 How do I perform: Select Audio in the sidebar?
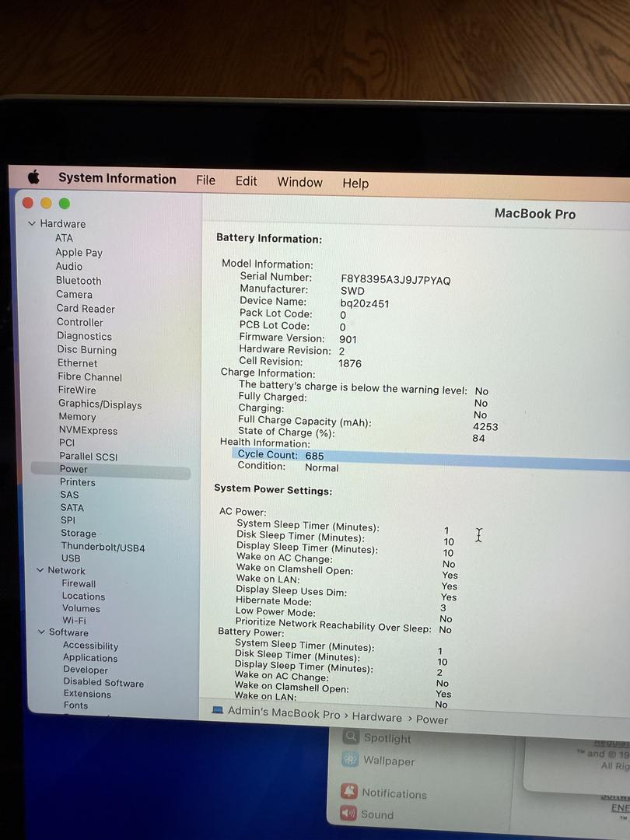tap(69, 266)
